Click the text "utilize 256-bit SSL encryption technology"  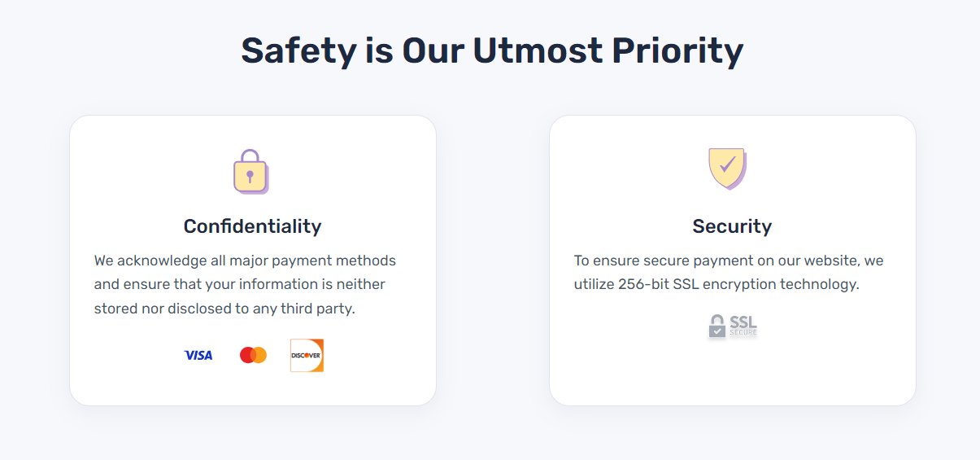coord(716,284)
